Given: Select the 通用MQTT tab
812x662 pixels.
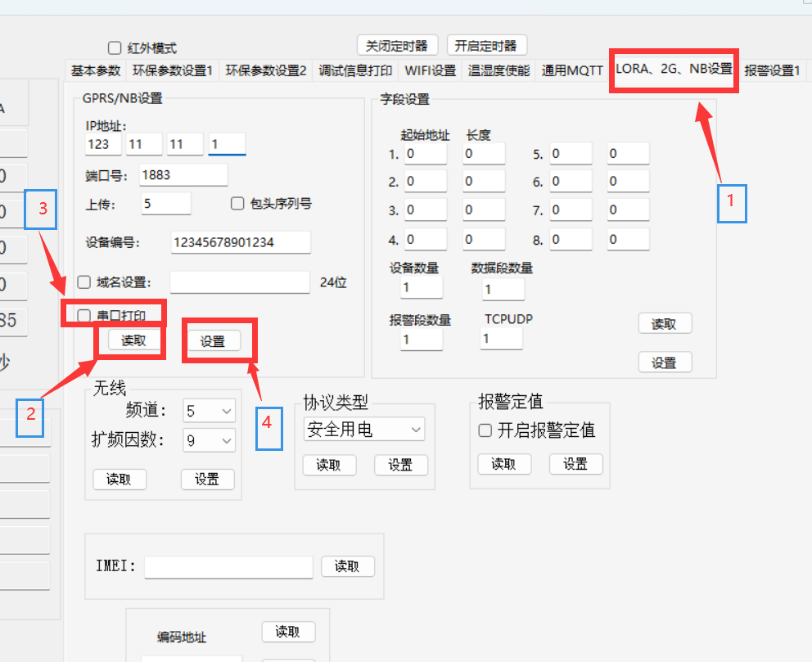Looking at the screenshot, I should (571, 71).
